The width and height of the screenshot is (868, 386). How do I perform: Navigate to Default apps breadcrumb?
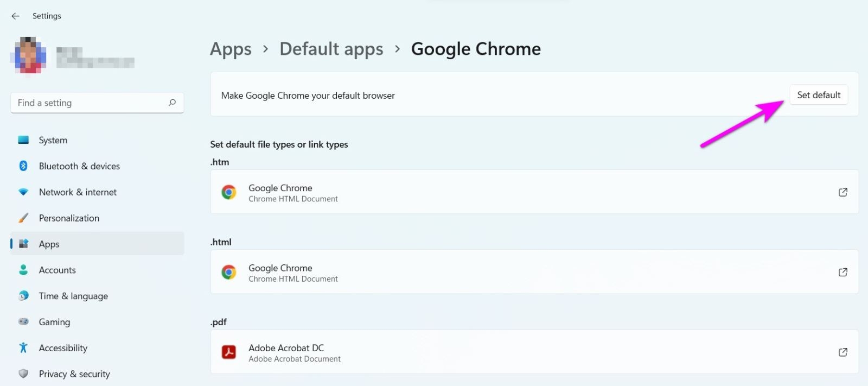331,49
